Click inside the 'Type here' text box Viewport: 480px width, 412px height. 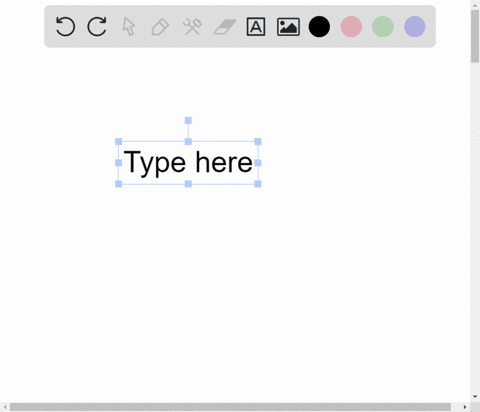point(188,162)
